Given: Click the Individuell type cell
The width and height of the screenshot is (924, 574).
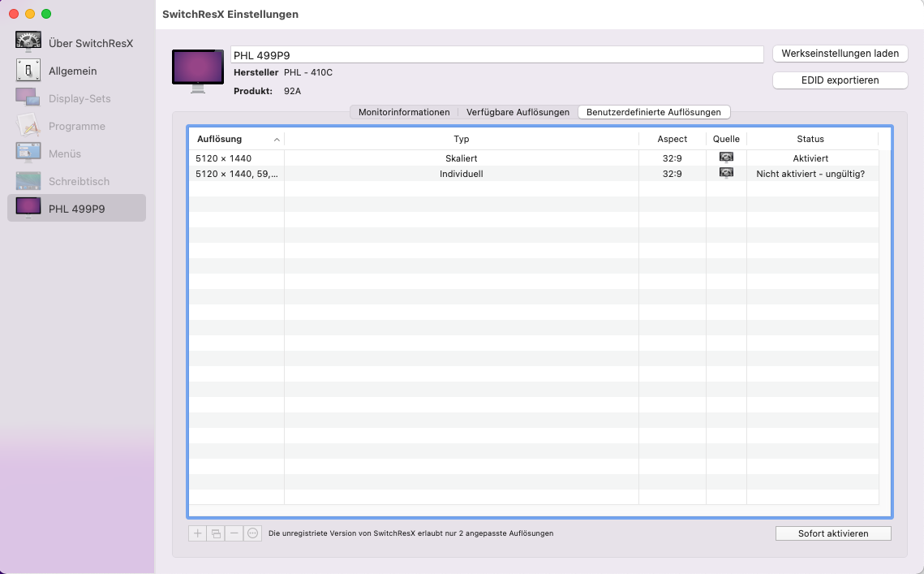Looking at the screenshot, I should (x=462, y=174).
